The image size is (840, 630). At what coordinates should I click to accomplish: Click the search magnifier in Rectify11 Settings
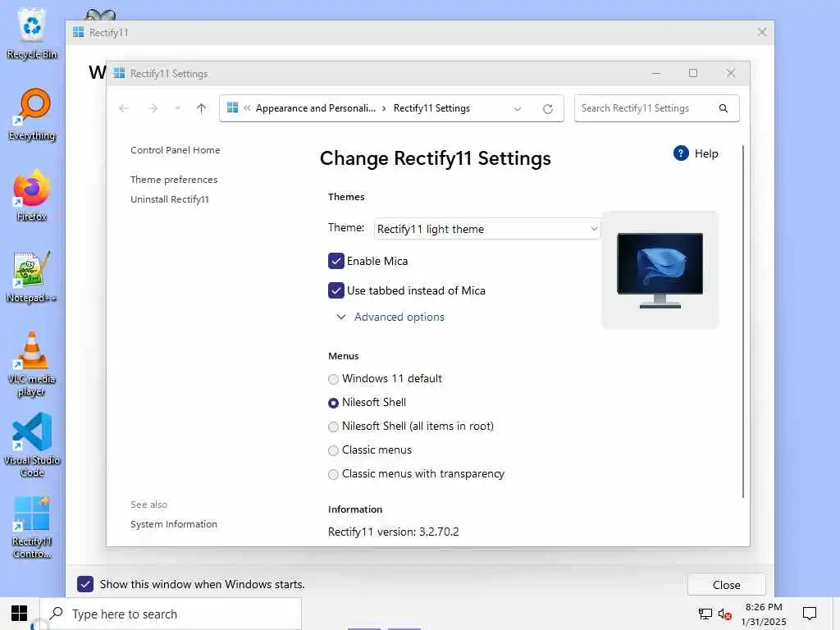tap(724, 108)
